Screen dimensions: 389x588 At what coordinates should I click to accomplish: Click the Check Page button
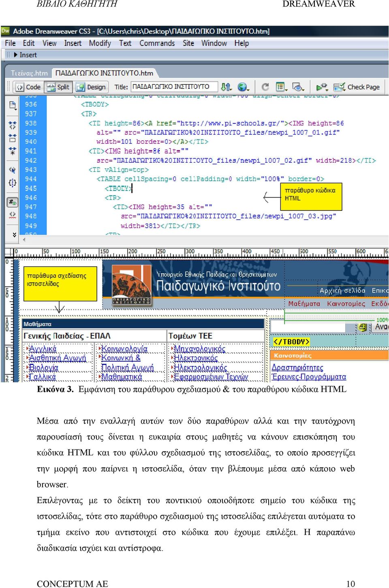pyautogui.click(x=357, y=87)
